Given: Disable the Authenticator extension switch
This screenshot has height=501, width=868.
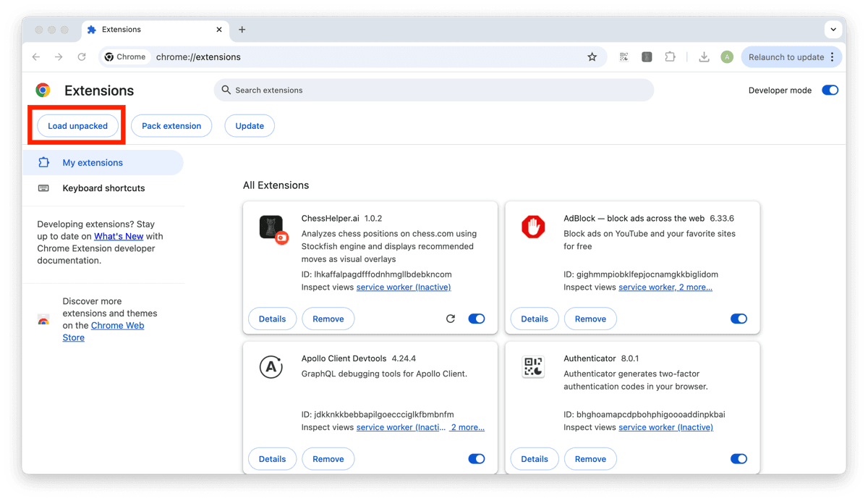Looking at the screenshot, I should click(x=739, y=459).
